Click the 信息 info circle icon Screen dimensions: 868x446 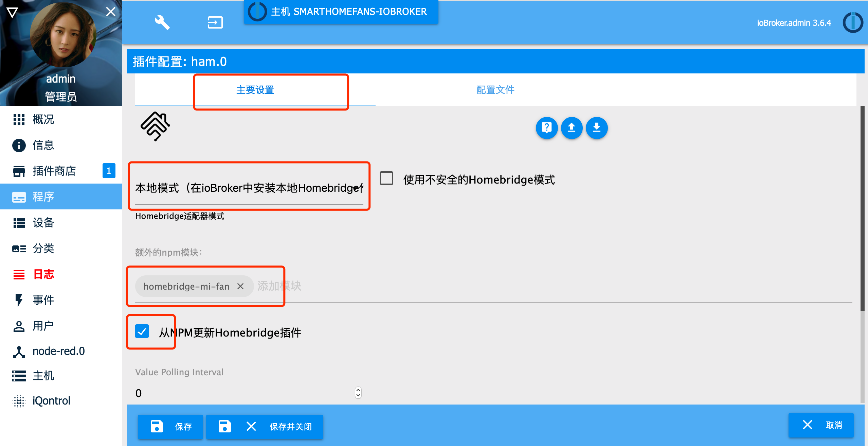(x=19, y=145)
